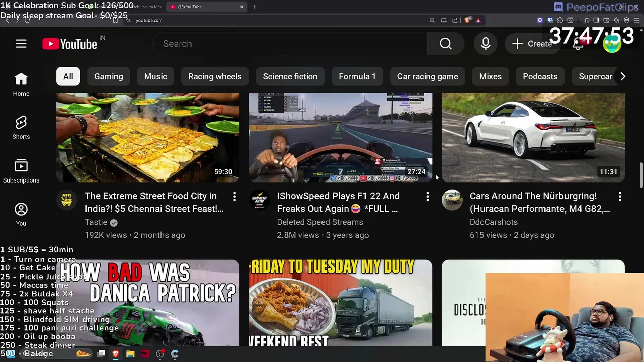
Task: Open File Explorer from the taskbar
Action: (x=130, y=354)
